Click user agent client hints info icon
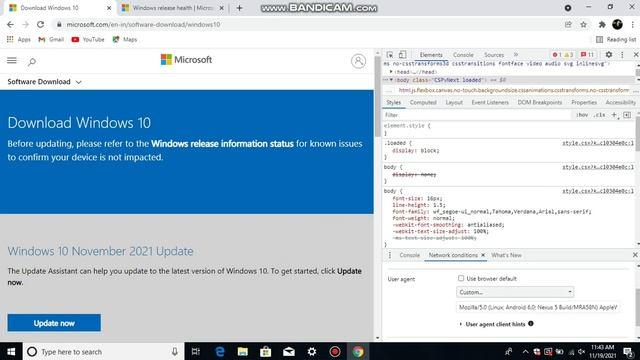Image resolution: width=640 pixels, height=360 pixels. click(531, 324)
